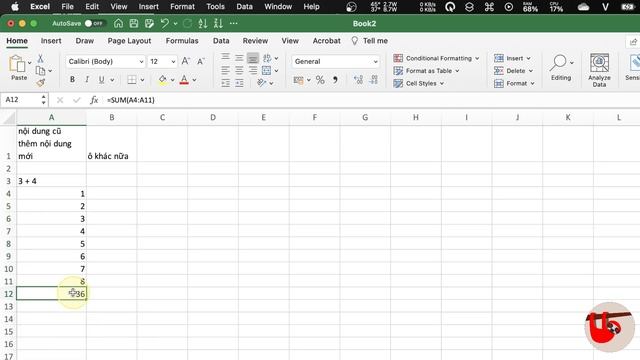The height and width of the screenshot is (360, 640).
Task: Click the Align Top icon
Action: click(225, 58)
